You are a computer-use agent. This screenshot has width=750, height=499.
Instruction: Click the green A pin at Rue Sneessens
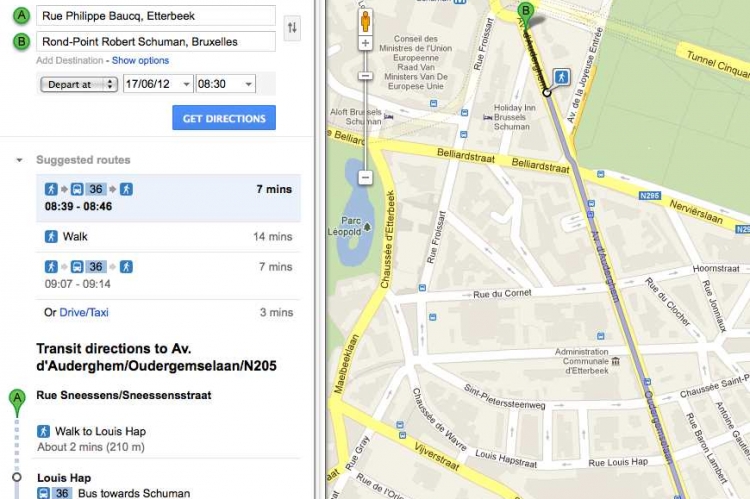point(17,402)
